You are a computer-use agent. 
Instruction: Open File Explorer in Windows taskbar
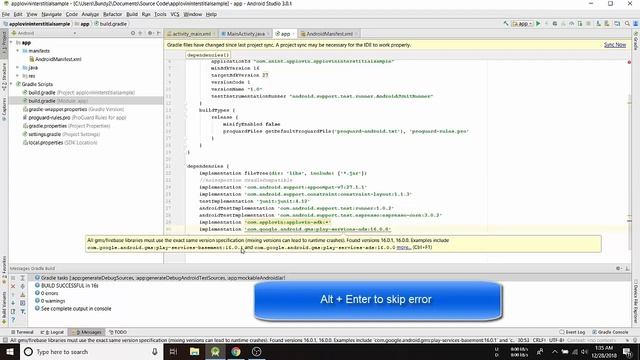(195, 351)
